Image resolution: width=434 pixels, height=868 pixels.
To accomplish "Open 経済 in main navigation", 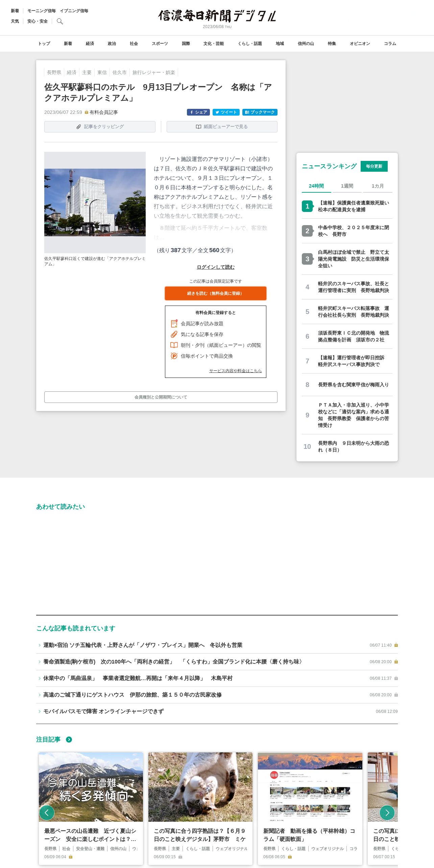I will 90,44.
